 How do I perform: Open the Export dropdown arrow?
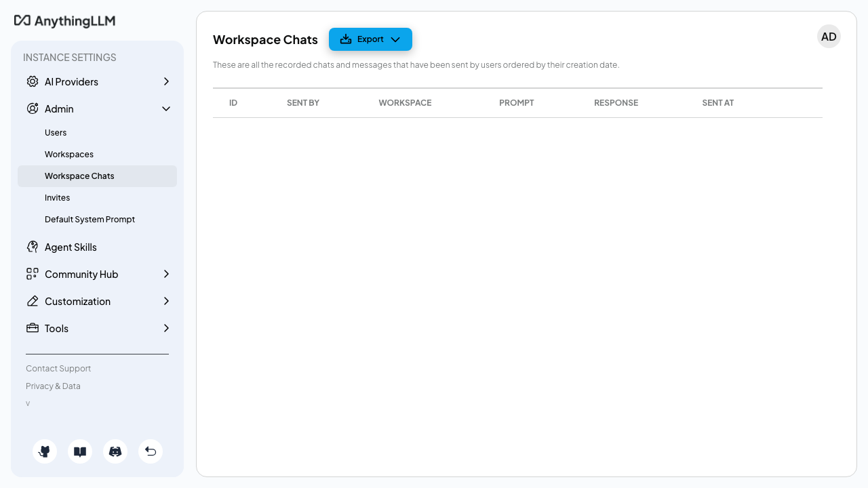coord(396,39)
